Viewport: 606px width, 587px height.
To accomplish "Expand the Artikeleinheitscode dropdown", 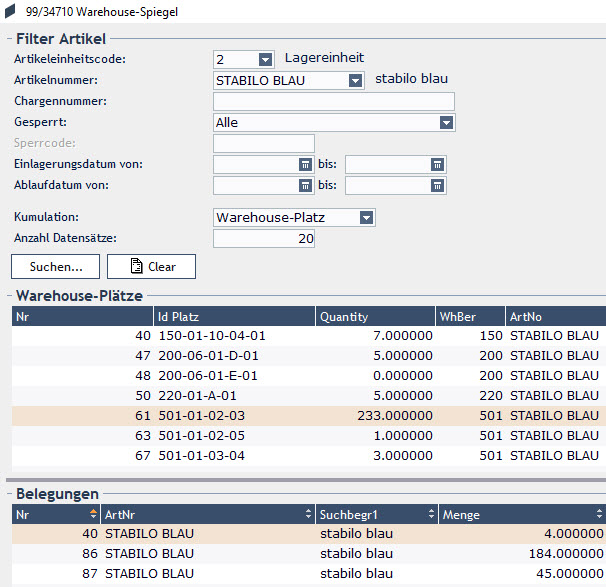I will [265, 60].
